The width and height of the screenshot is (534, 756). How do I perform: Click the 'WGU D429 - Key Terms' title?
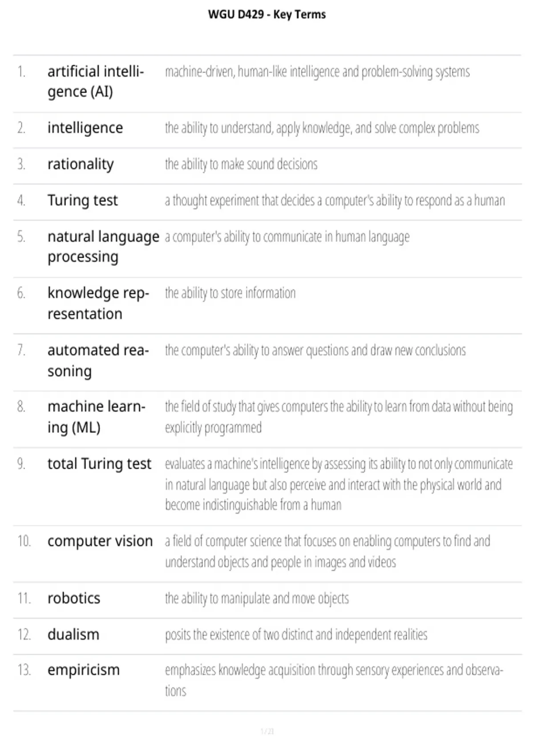coord(267,15)
